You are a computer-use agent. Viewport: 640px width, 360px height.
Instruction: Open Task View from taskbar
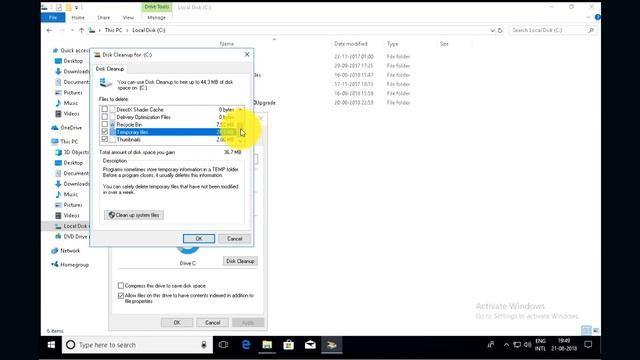tap(223, 345)
